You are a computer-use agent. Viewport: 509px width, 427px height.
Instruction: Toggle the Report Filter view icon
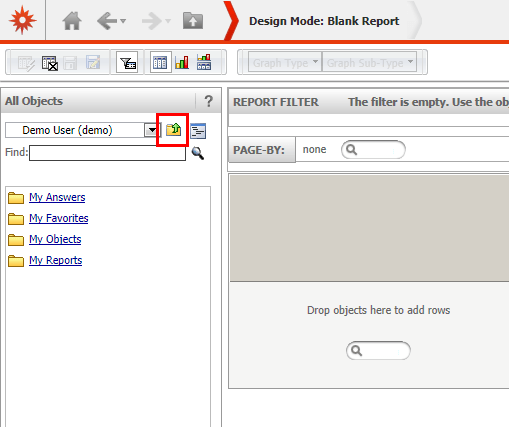click(x=127, y=62)
